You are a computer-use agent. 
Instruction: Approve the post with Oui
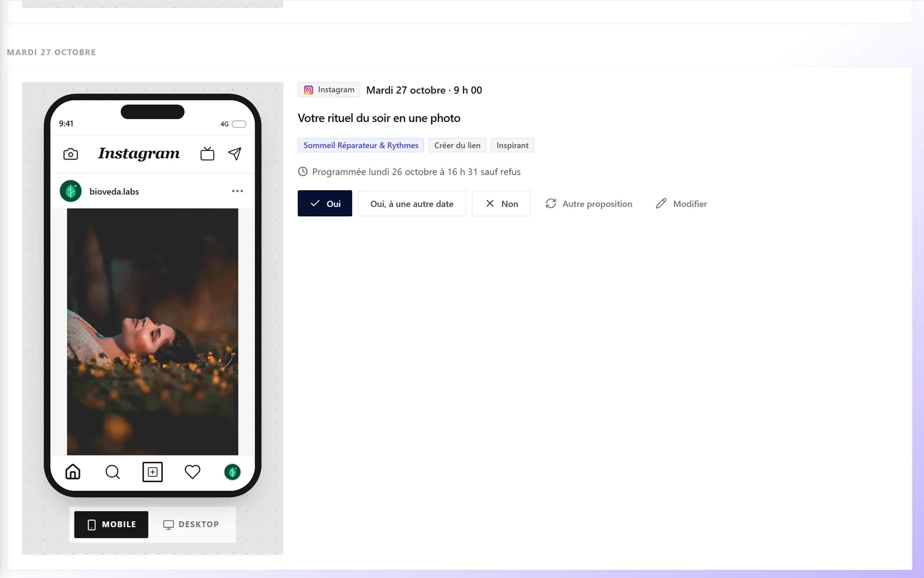[x=325, y=203]
